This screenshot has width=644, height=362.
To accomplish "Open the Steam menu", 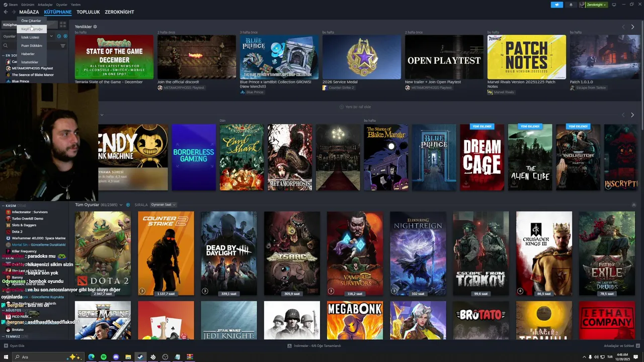I will [x=13, y=5].
